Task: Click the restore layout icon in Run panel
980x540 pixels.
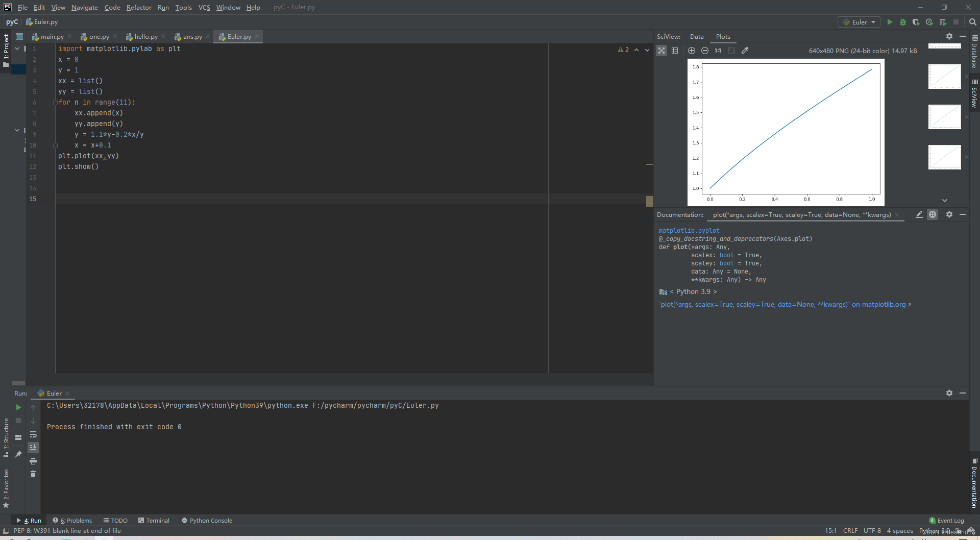Action: [18, 437]
